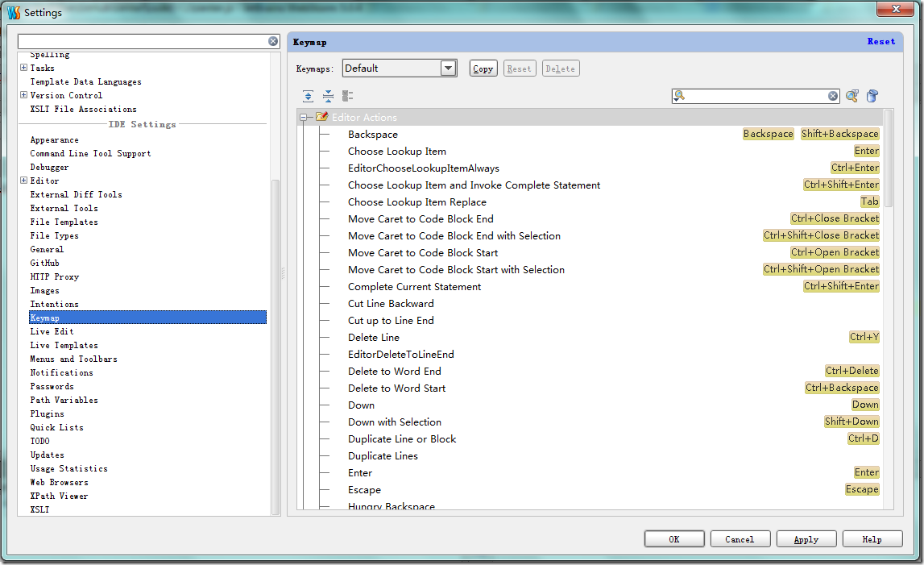Select the Duplicate Lines action

[x=383, y=456]
